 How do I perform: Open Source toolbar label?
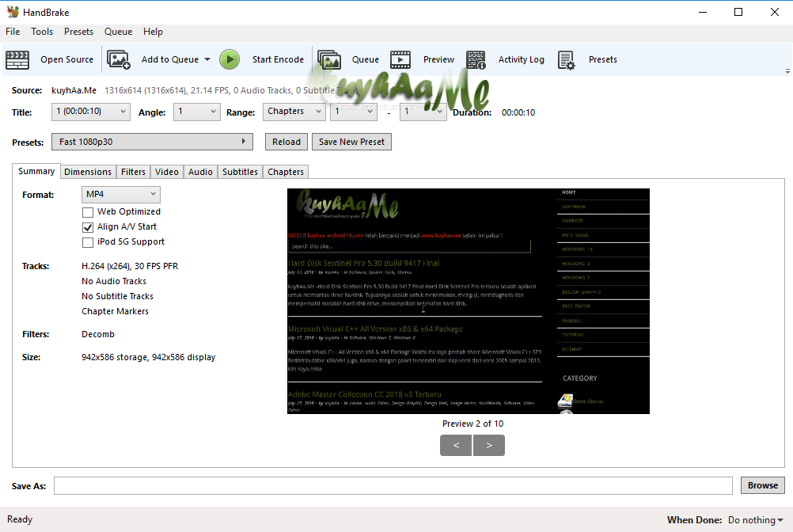tap(66, 59)
